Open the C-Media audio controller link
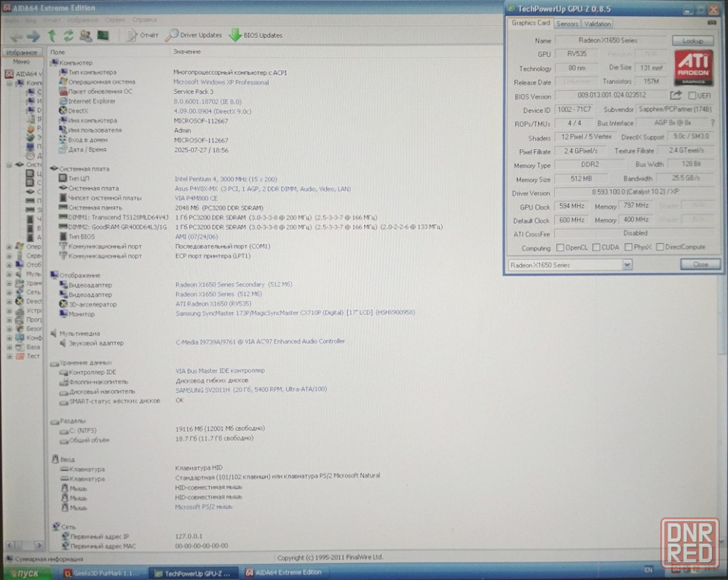The width and height of the screenshot is (728, 580). tap(260, 341)
